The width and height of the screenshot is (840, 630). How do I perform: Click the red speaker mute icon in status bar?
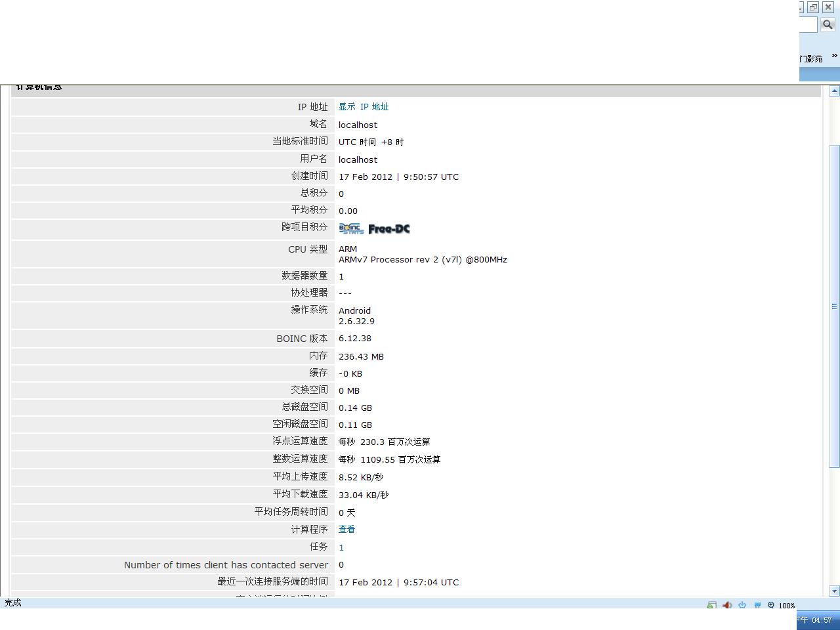coord(727,605)
